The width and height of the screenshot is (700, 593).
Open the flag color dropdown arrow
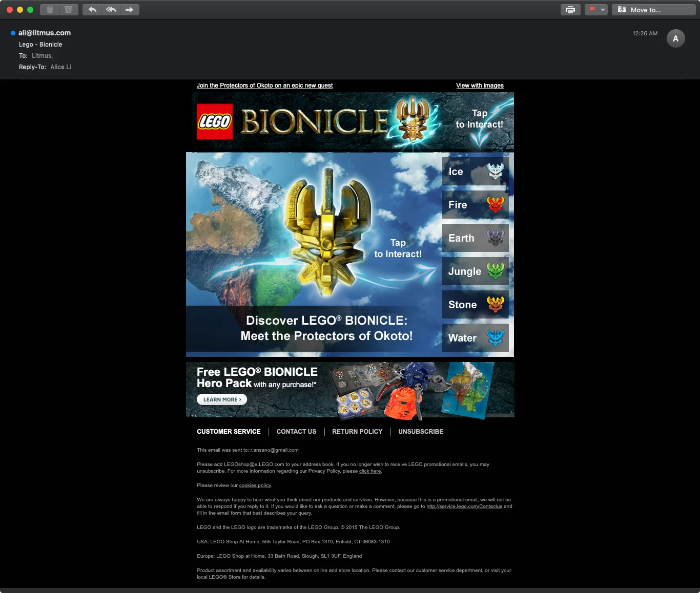coord(603,10)
